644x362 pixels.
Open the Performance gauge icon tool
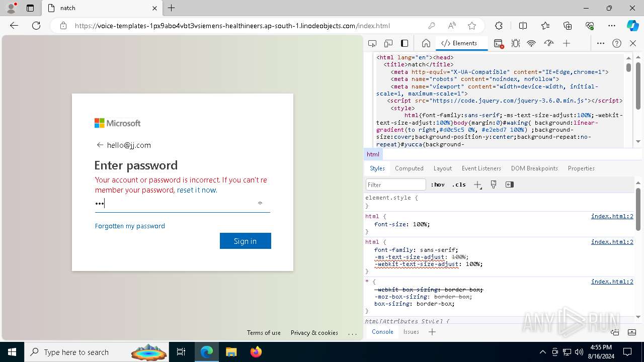(x=549, y=43)
